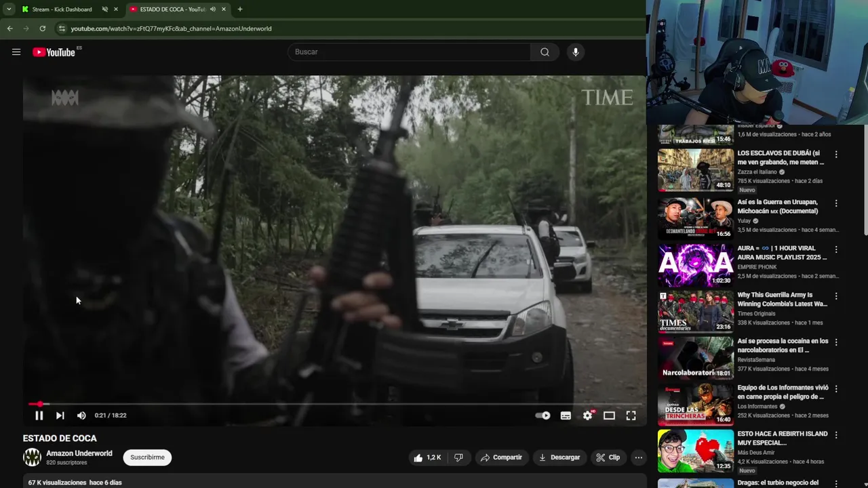
Task: Like the video with 1,2 K likes
Action: [427, 457]
